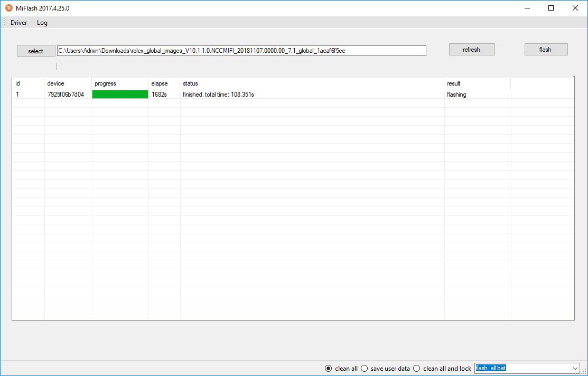Click the finished total time status text
Screen dimensions: 588x376
coord(218,95)
